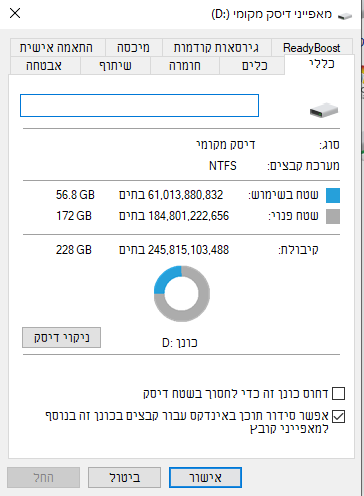
Task: Switch to the ReadyBoost tab
Action: coord(312,48)
